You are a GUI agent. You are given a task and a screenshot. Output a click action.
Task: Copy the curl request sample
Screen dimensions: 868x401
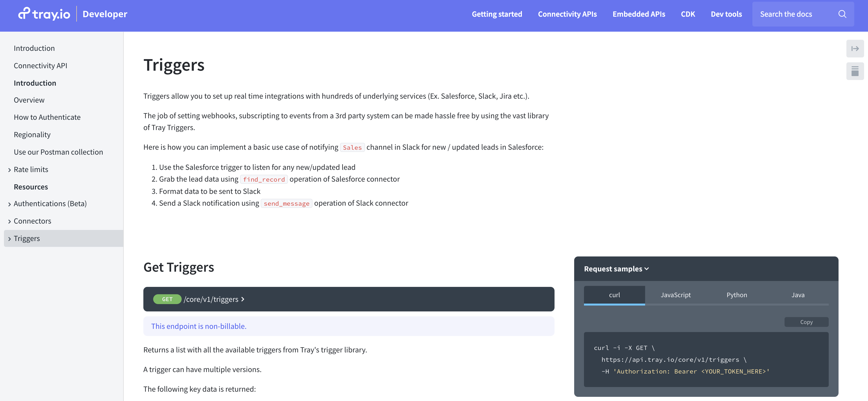(x=806, y=322)
